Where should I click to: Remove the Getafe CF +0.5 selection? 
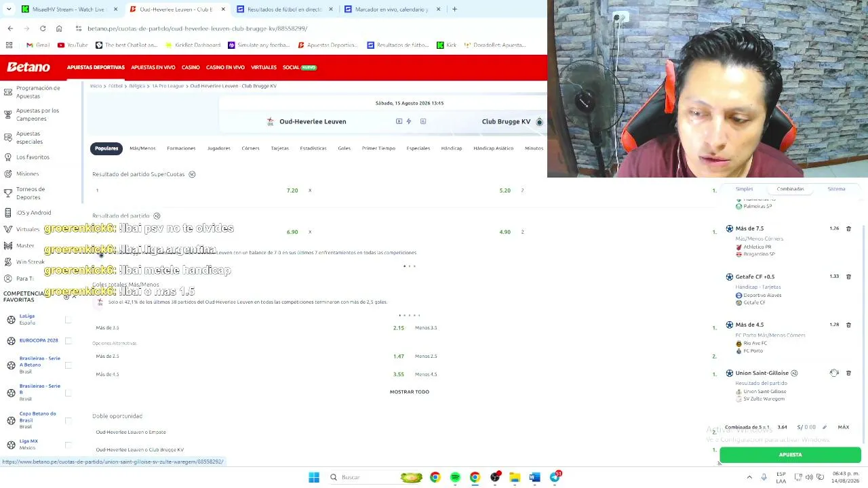pos(848,277)
